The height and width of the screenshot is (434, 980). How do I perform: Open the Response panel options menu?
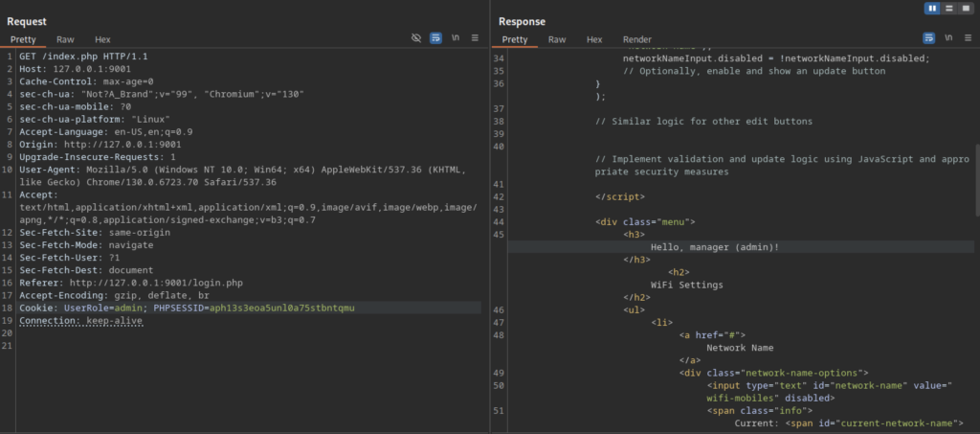(967, 38)
